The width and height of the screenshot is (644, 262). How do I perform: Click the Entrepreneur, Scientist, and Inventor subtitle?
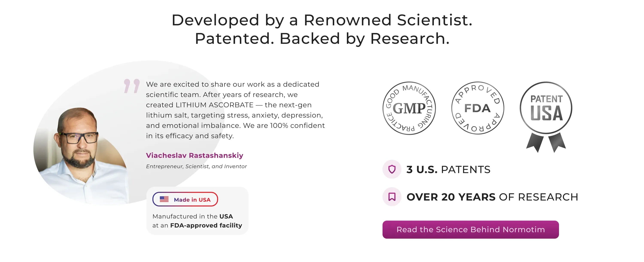(196, 167)
